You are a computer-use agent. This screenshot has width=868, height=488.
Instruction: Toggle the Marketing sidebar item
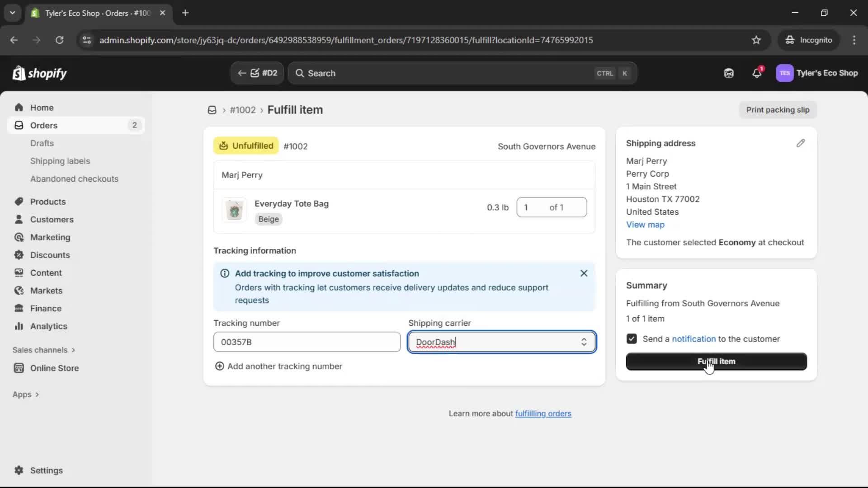click(x=51, y=237)
